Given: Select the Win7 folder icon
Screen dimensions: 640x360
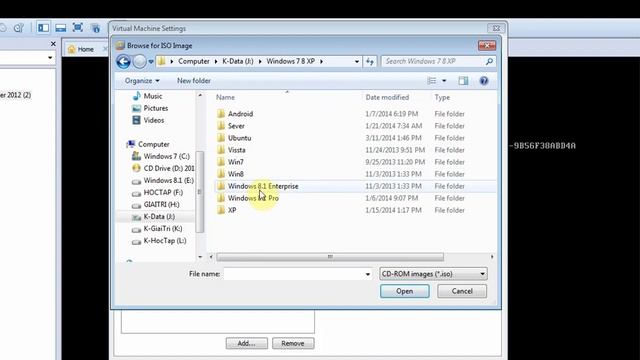Looking at the screenshot, I should (221, 162).
